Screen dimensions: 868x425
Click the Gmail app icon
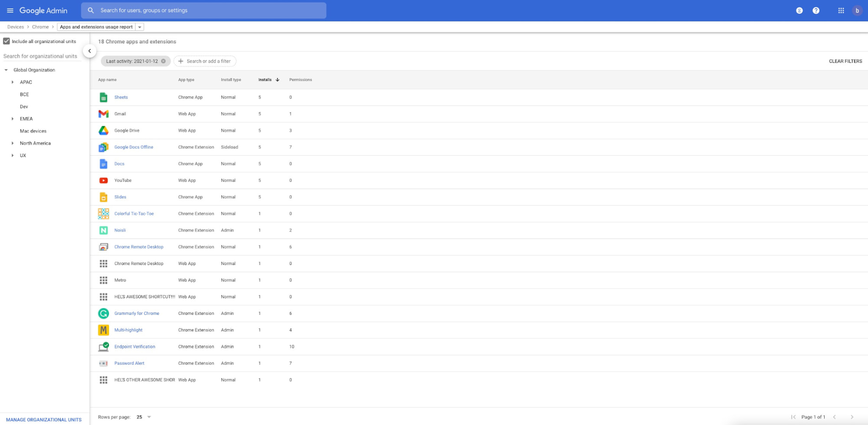(103, 114)
